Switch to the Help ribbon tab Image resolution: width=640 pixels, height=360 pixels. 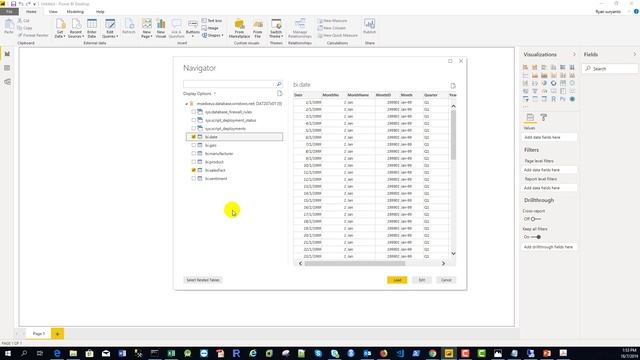(100, 11)
